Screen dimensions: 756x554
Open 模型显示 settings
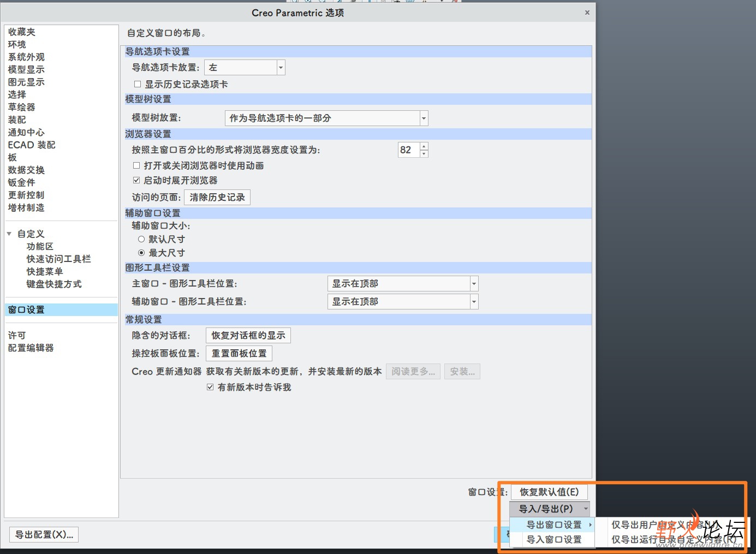[26, 70]
